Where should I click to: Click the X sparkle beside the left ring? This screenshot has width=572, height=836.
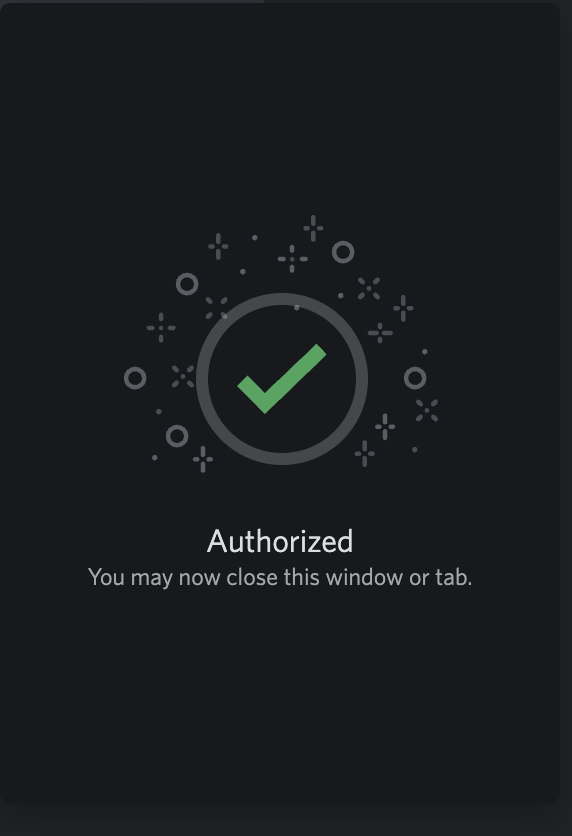click(x=183, y=376)
